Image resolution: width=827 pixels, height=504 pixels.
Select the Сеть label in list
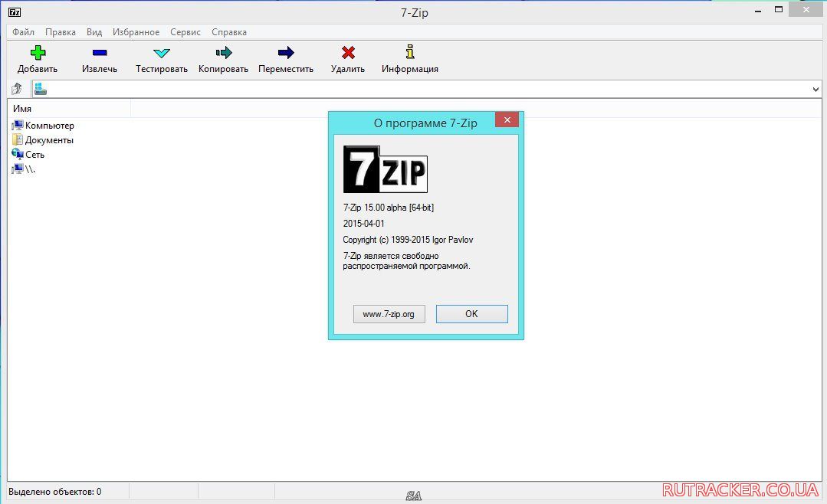tap(34, 155)
